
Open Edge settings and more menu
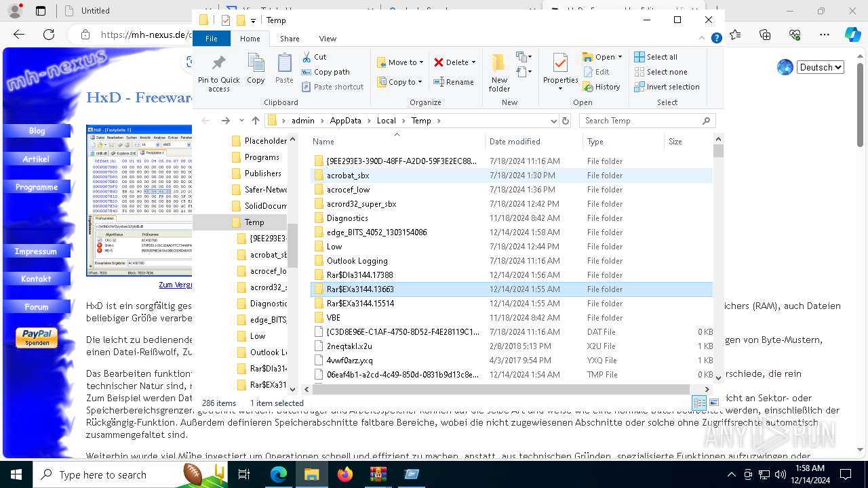coord(825,35)
